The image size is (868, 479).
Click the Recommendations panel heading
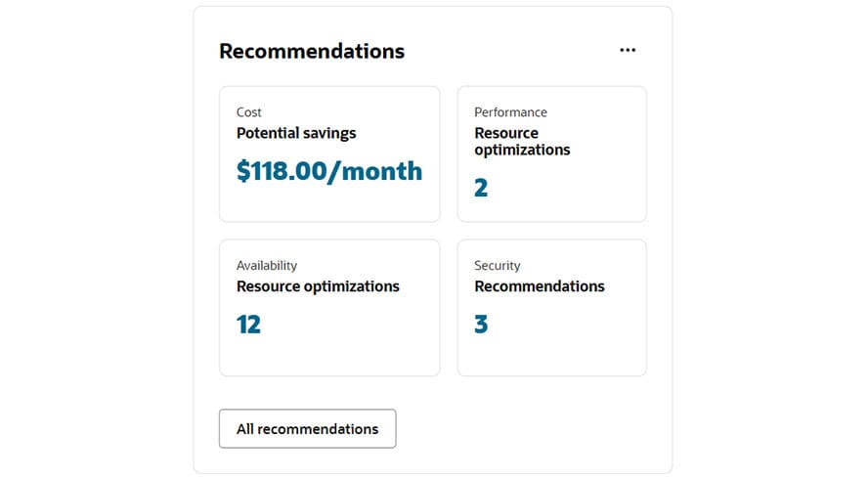311,51
